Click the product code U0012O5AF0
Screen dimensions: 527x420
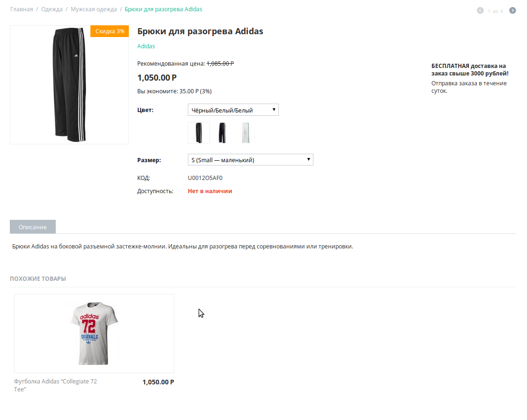tap(205, 178)
